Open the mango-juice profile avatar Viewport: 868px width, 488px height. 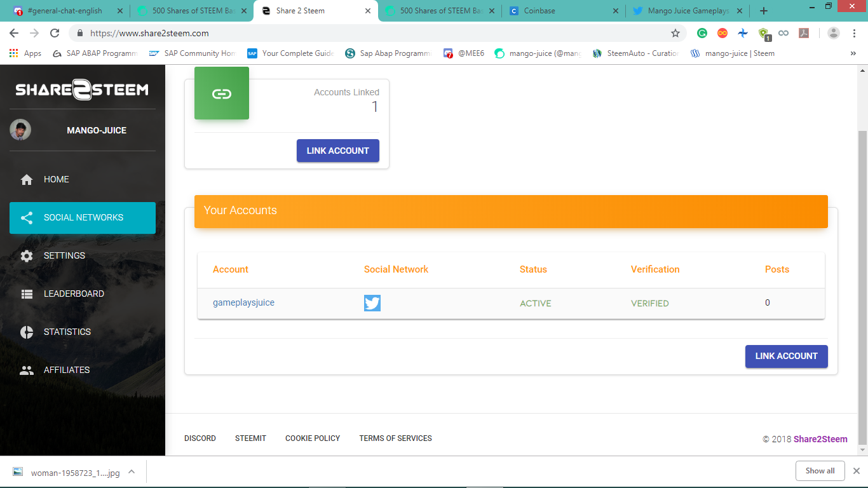[x=20, y=130]
